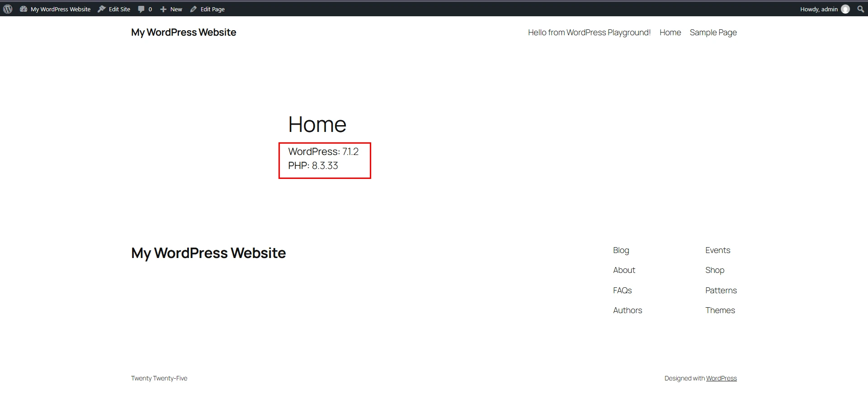Image resolution: width=868 pixels, height=408 pixels.
Task: Click the Home page heading
Action: click(317, 124)
